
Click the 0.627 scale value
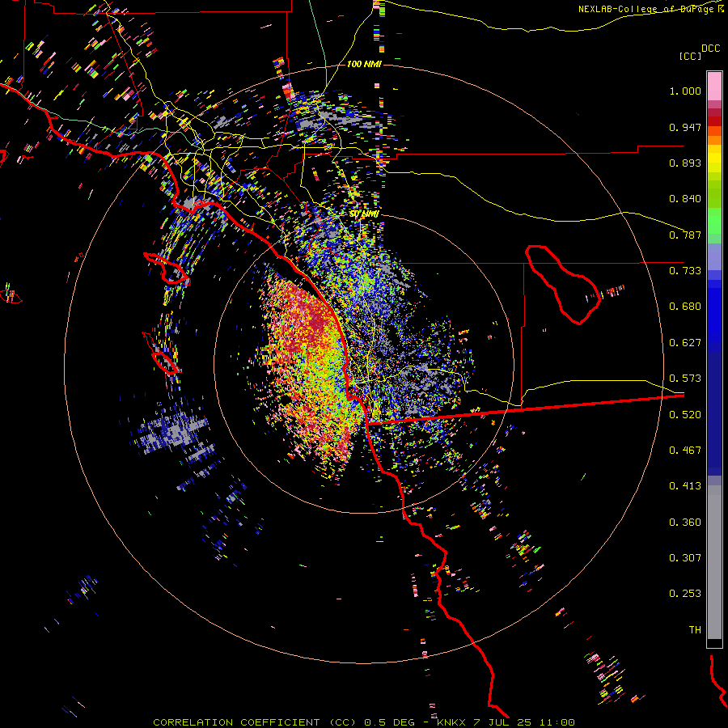tap(685, 343)
